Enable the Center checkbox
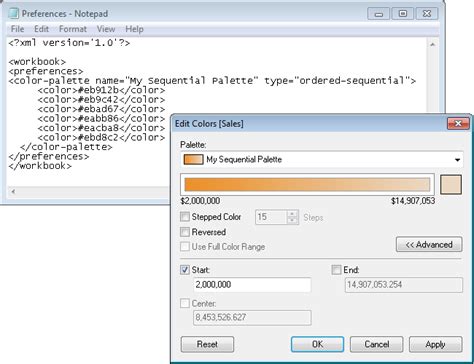Screen dimensions: 474x364 tap(185, 304)
